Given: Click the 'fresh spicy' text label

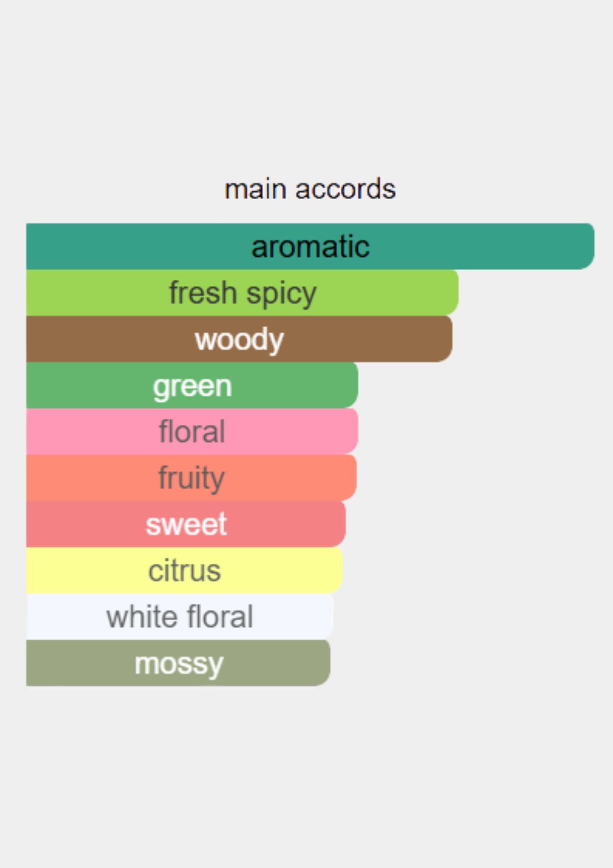Looking at the screenshot, I should [243, 293].
